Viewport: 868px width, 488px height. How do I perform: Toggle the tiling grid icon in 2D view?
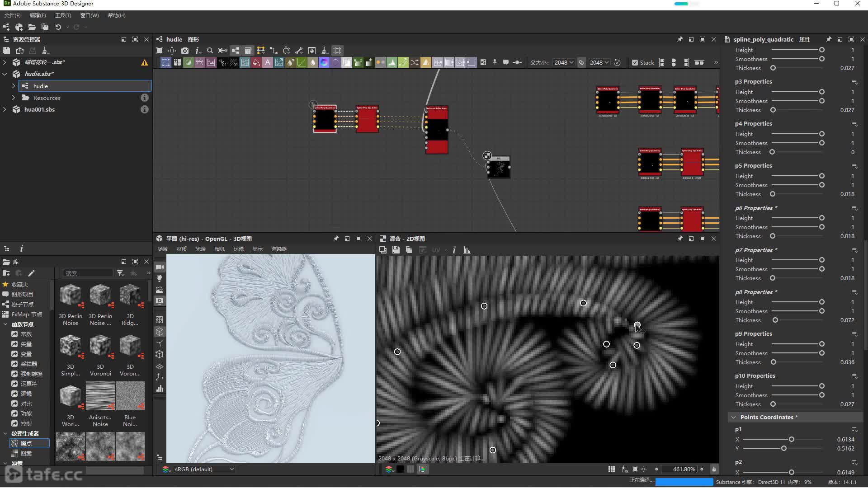pos(612,469)
